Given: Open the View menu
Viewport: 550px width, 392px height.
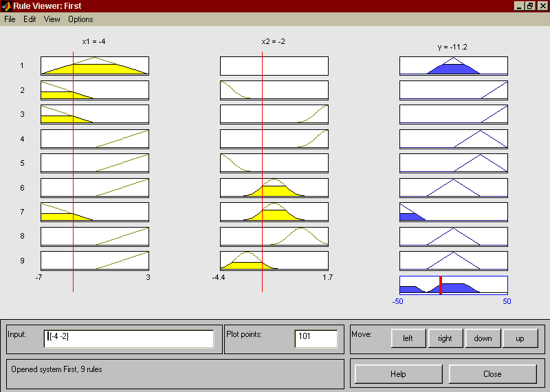Looking at the screenshot, I should pyautogui.click(x=52, y=19).
